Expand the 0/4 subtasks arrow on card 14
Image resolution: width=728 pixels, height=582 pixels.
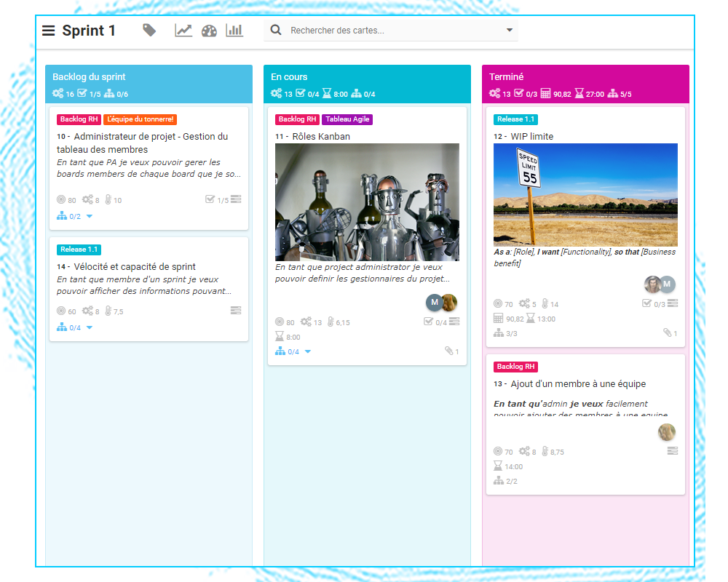pos(90,327)
